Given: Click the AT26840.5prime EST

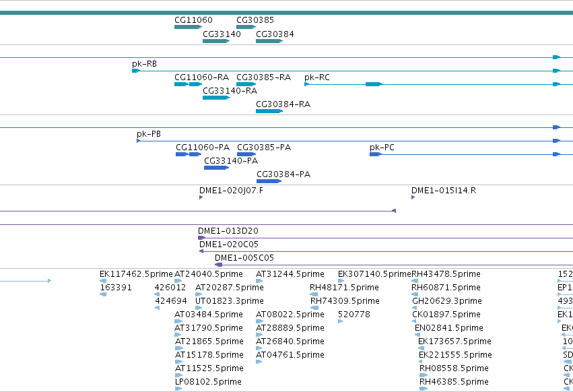Looking at the screenshot, I should (x=259, y=348).
